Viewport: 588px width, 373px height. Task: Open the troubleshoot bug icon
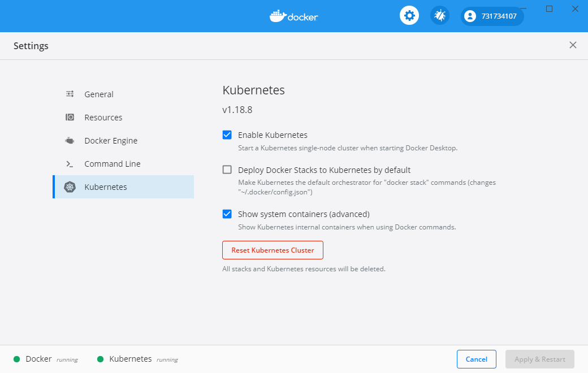click(x=439, y=16)
